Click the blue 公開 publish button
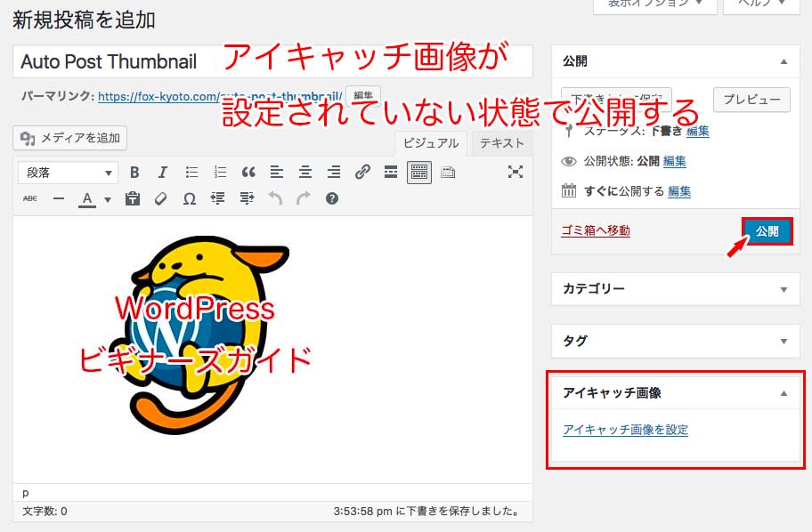Screen dimensions: 812x532 pyautogui.click(x=767, y=230)
